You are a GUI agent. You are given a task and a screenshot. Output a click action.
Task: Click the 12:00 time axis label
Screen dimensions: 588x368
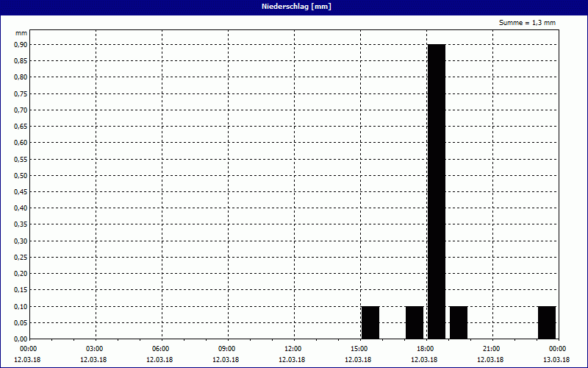pos(293,348)
